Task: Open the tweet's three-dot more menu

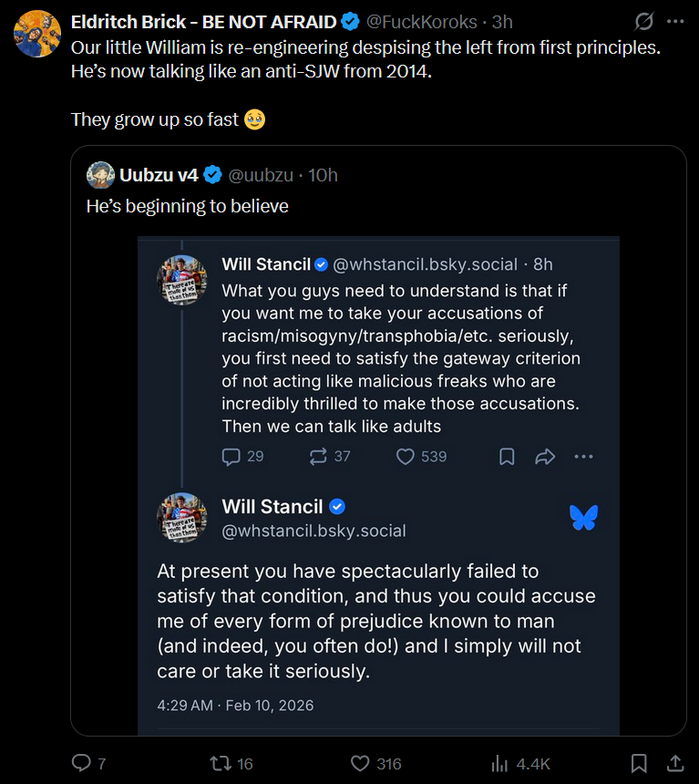Action: point(675,21)
